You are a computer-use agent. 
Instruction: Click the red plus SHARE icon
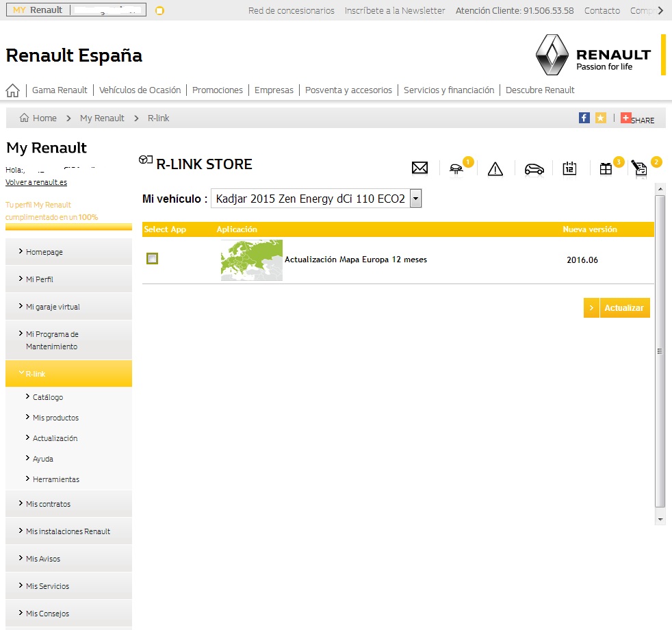click(x=625, y=118)
